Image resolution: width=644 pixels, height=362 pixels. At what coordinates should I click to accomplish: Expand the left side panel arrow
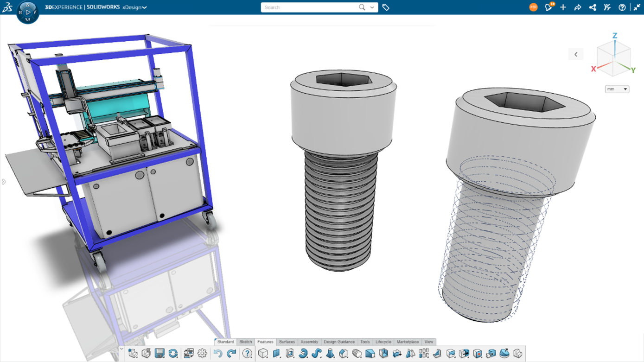[x=4, y=182]
